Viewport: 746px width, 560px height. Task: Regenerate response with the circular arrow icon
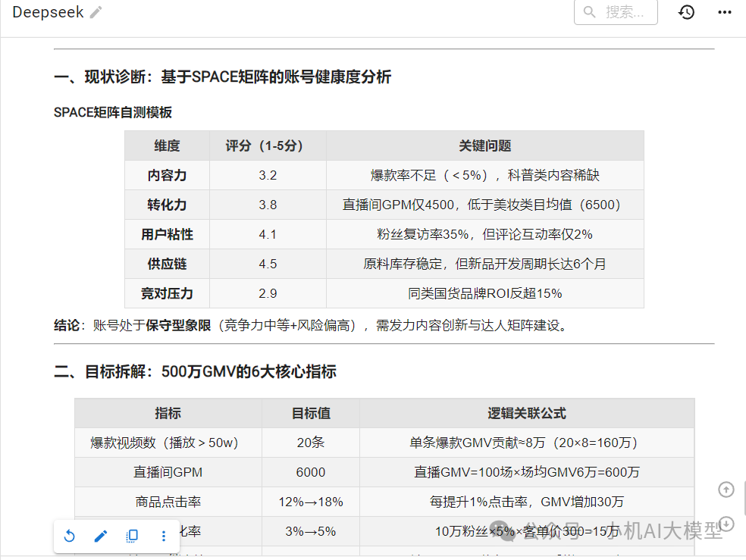pyautogui.click(x=70, y=537)
